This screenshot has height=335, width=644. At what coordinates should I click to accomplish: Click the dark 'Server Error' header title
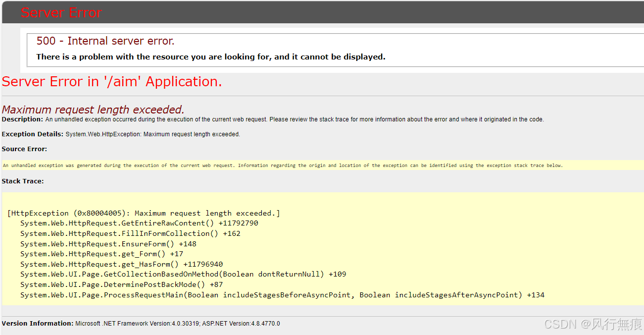(x=61, y=12)
